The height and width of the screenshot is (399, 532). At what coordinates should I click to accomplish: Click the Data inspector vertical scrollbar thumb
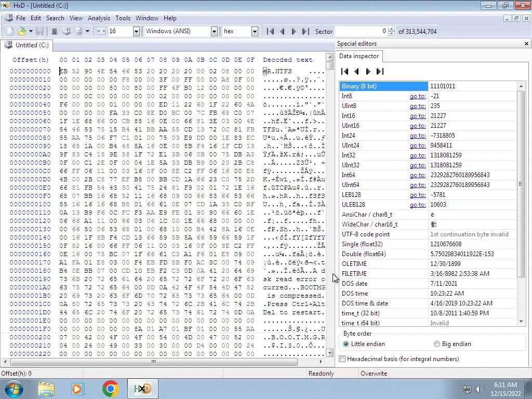pyautogui.click(x=521, y=184)
